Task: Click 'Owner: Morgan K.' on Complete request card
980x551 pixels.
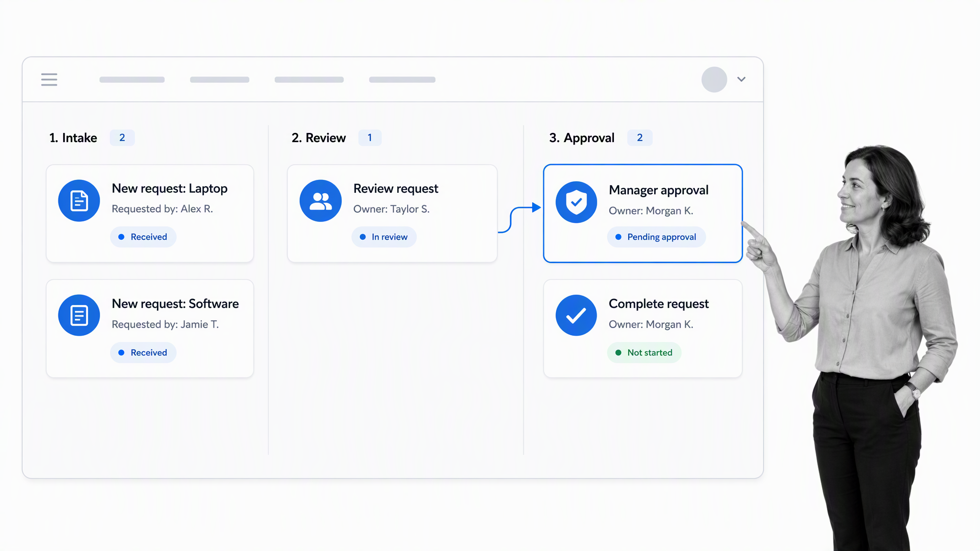Action: [651, 324]
